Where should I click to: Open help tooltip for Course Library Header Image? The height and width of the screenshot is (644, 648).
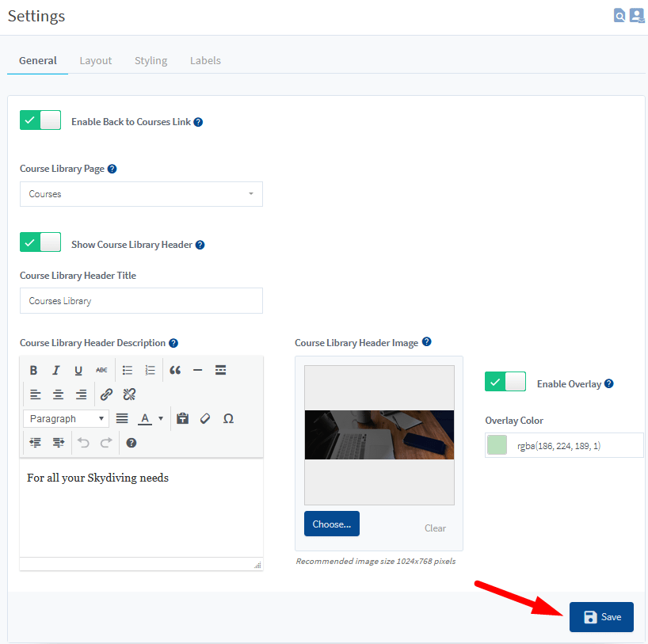tap(427, 342)
